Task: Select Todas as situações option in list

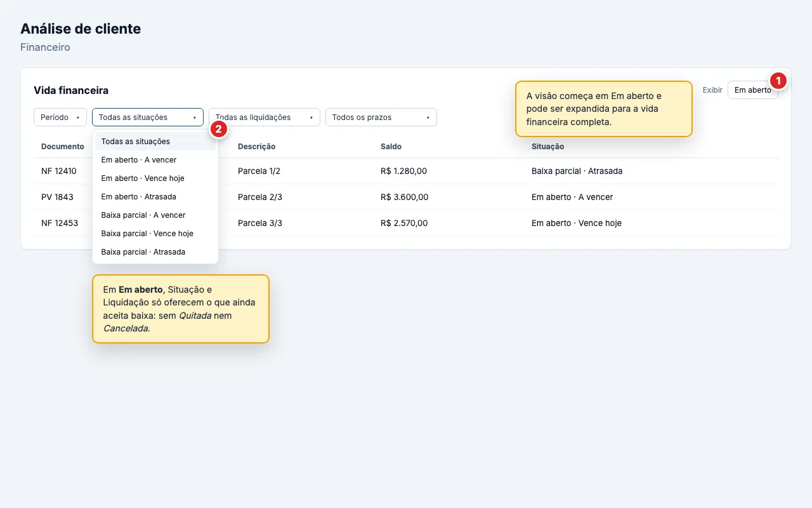Action: coord(155,142)
